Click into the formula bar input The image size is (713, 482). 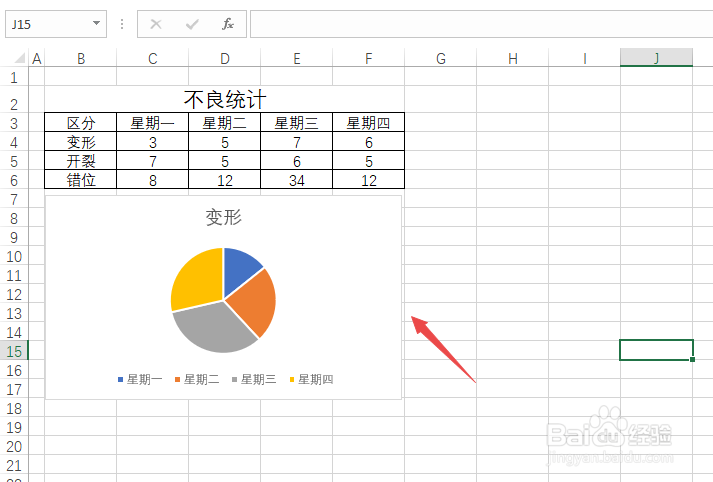(482, 24)
